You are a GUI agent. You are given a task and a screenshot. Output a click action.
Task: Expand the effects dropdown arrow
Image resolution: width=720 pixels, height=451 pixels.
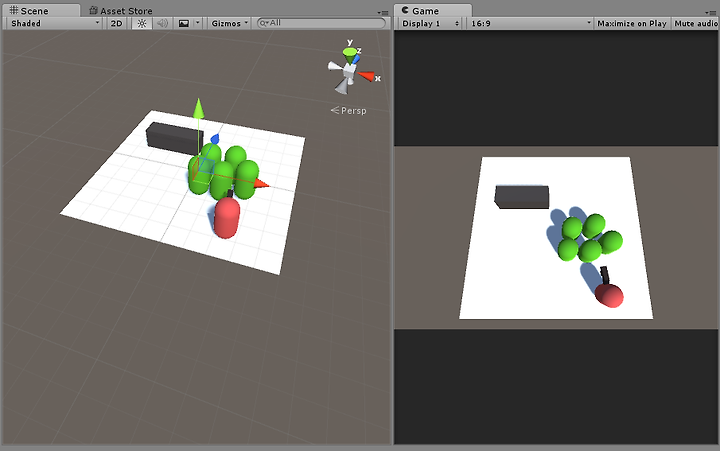click(x=198, y=23)
